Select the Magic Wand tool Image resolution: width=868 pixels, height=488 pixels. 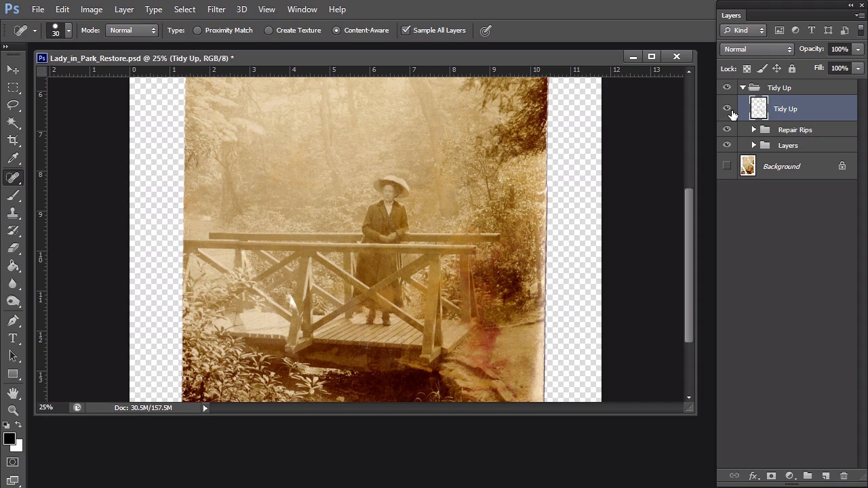coord(13,123)
